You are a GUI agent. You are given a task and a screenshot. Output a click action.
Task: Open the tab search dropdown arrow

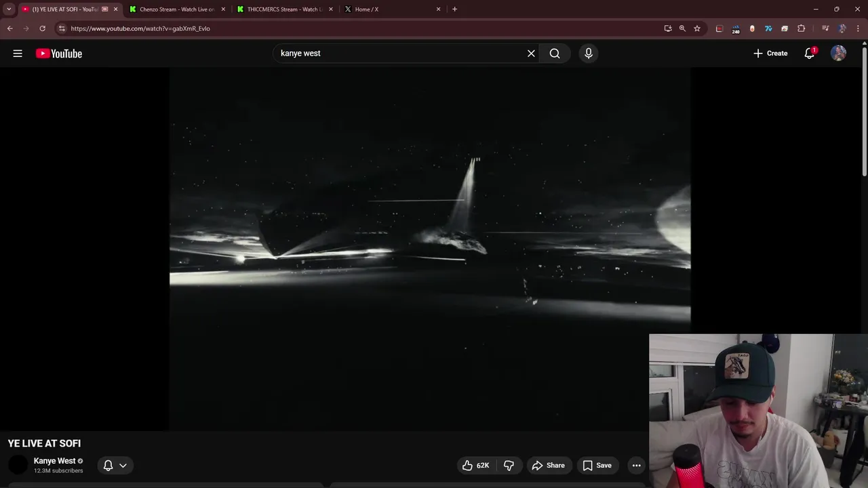click(9, 9)
